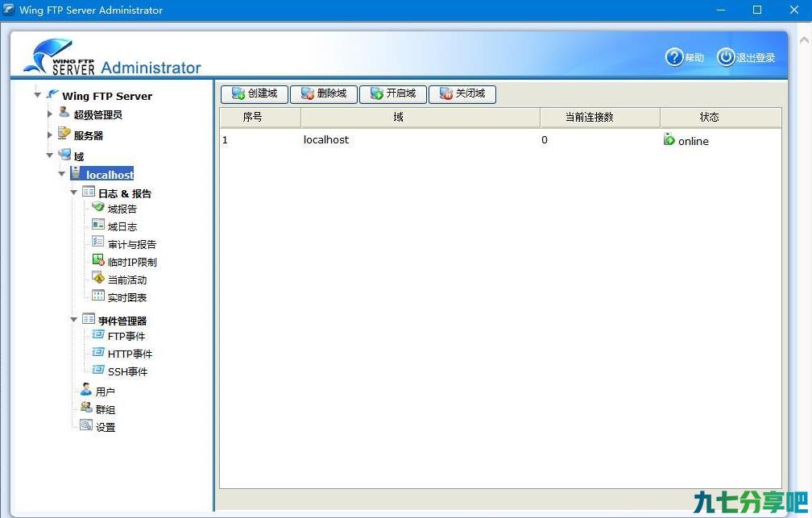Collapse the localhost domain node
Viewport: 812px width, 518px height.
click(61, 173)
